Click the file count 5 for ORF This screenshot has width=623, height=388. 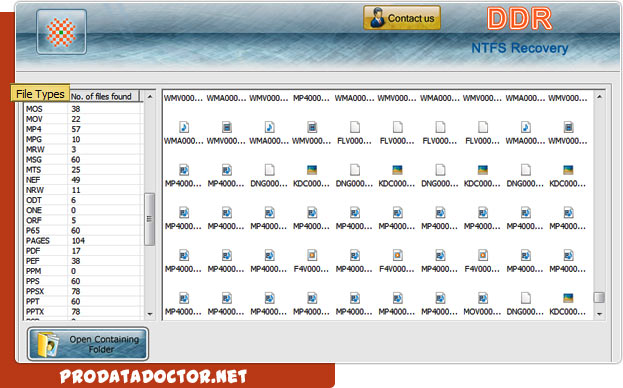coord(74,220)
